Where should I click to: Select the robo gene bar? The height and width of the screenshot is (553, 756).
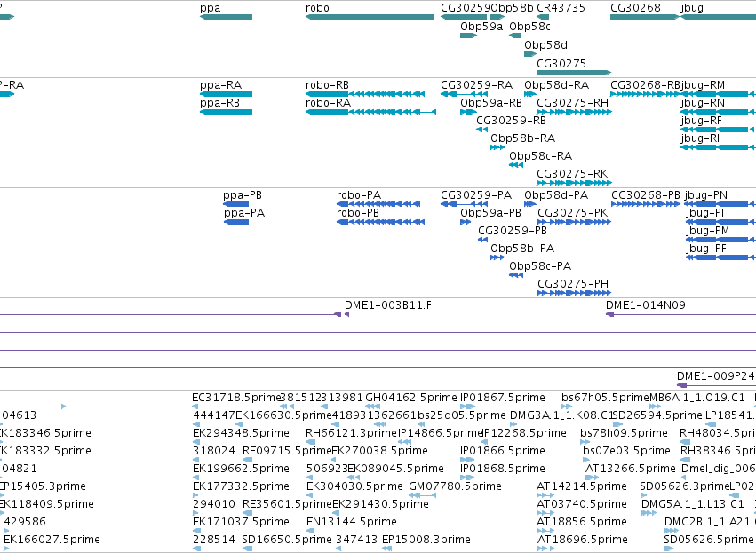coord(370,17)
